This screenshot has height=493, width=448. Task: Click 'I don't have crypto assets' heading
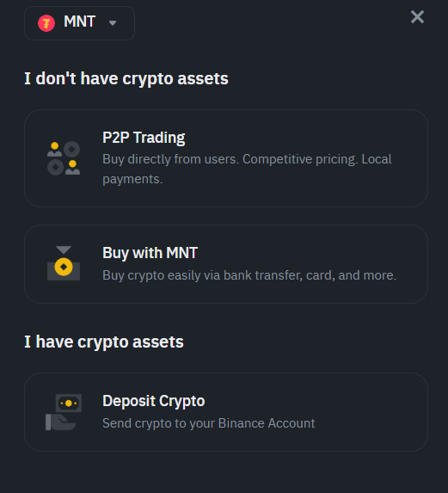pyautogui.click(x=126, y=78)
